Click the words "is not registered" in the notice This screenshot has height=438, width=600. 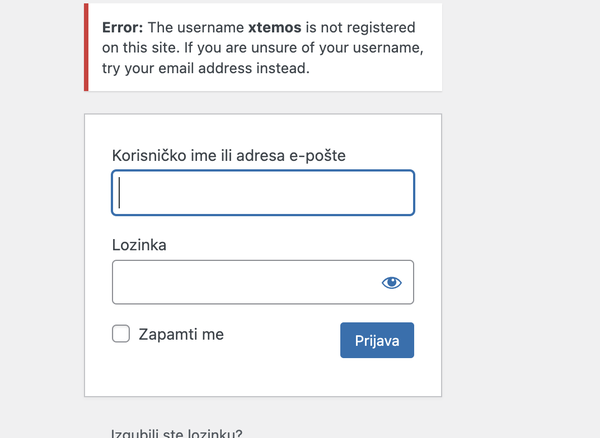click(x=360, y=28)
